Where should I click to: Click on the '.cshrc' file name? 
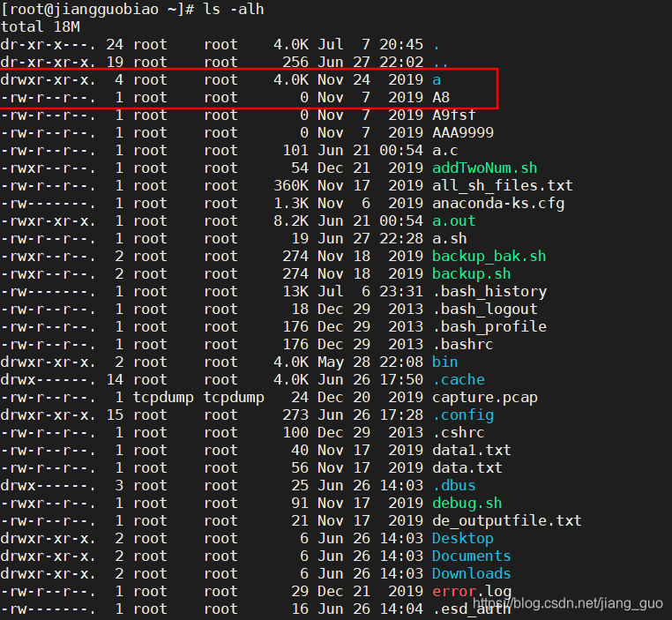[459, 432]
